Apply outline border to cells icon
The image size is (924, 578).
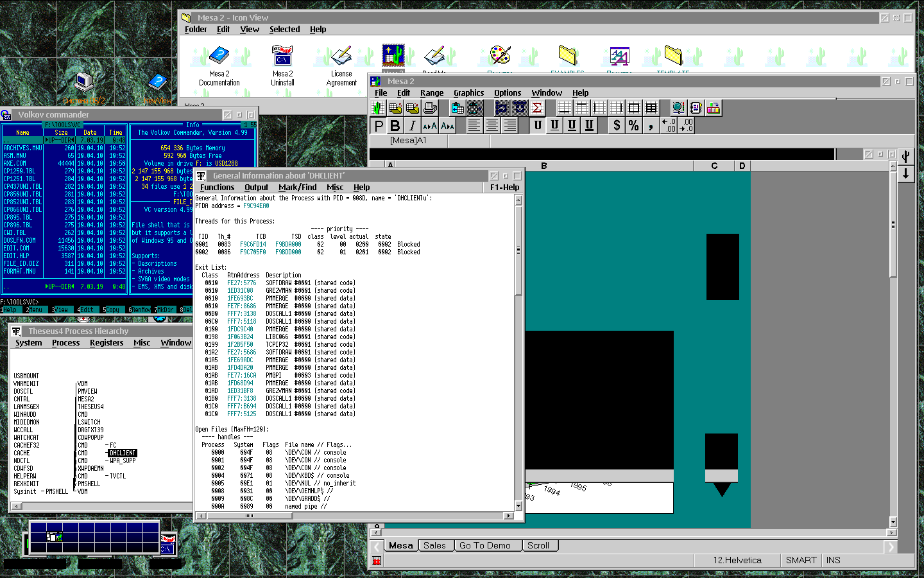tap(633, 108)
